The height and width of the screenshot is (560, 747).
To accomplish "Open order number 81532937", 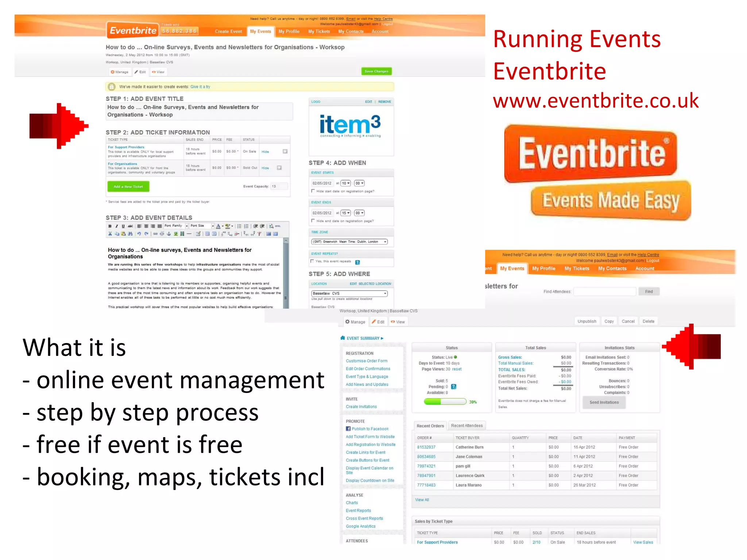I will tap(426, 447).
